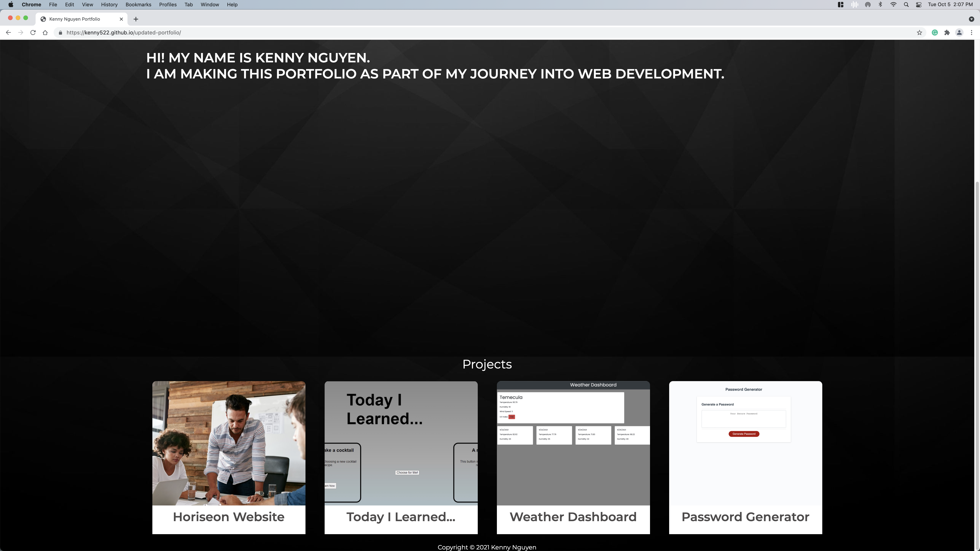Click the Today I Learned... title link

point(401,517)
